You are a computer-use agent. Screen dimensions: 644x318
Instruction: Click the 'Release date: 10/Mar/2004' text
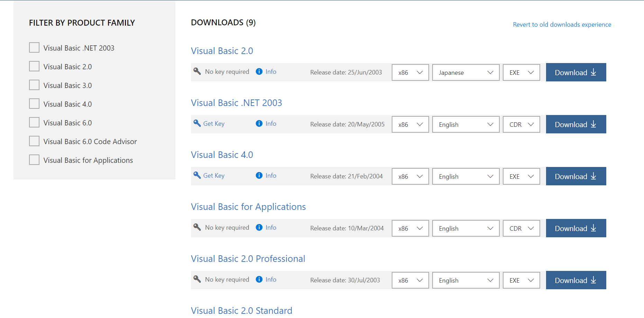347,228
